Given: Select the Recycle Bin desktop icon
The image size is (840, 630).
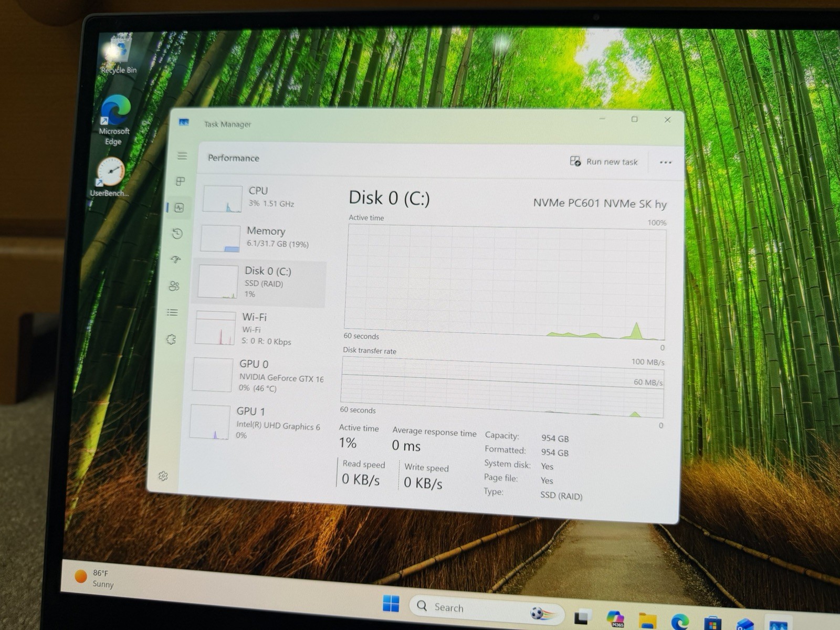Looking at the screenshot, I should click(x=119, y=55).
